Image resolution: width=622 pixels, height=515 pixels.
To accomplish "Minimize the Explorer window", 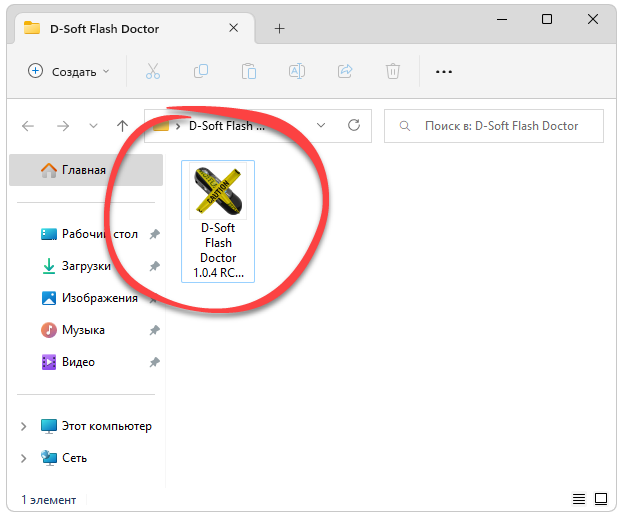I will (x=502, y=19).
